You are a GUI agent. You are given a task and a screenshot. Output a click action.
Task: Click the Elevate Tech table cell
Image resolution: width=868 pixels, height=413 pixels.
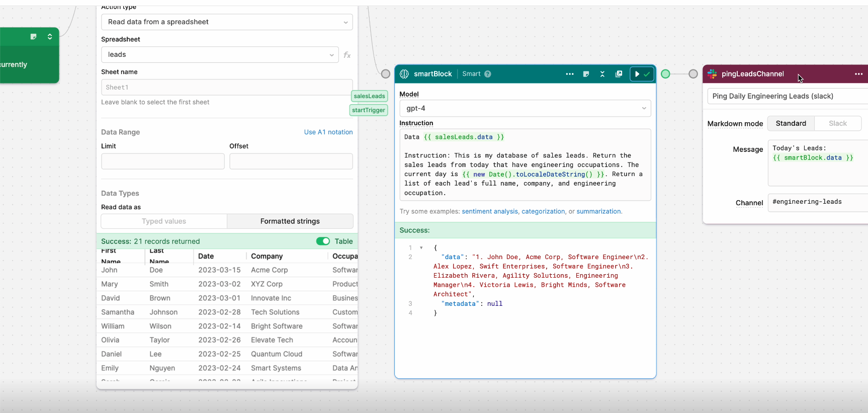[x=272, y=340]
